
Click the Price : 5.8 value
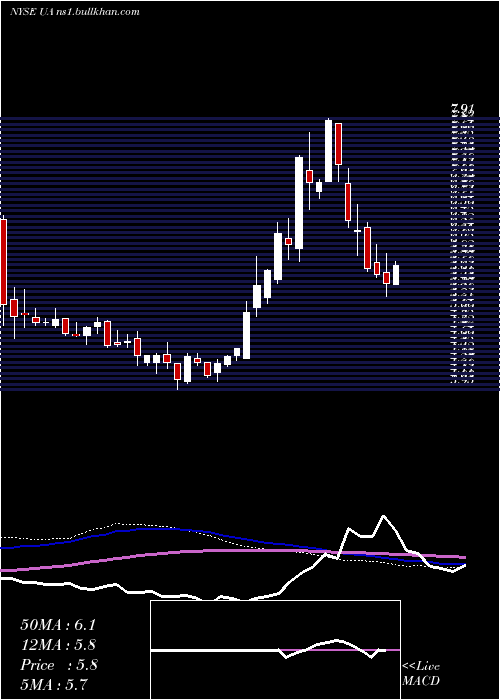tap(58, 665)
